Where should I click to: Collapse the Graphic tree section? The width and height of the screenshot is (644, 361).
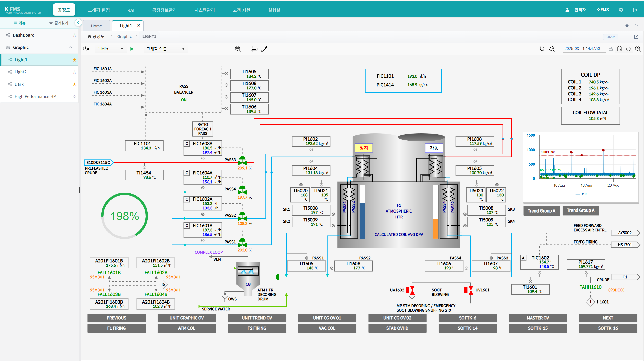tap(71, 47)
